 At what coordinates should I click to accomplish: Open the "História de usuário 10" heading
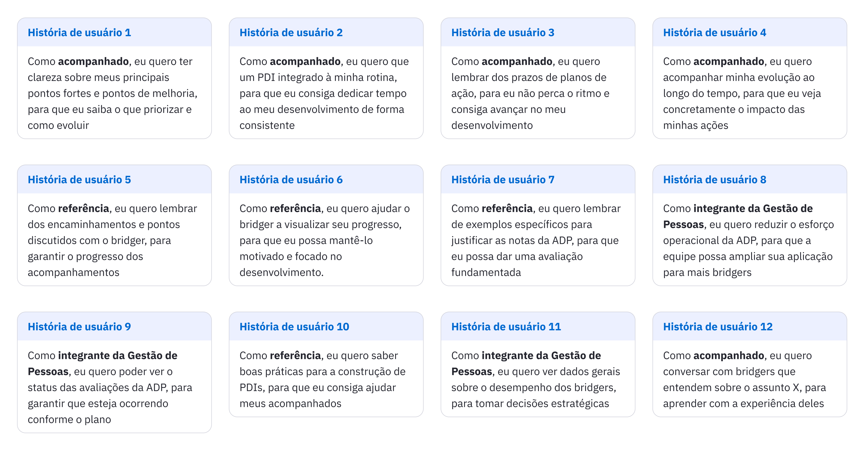pos(294,327)
